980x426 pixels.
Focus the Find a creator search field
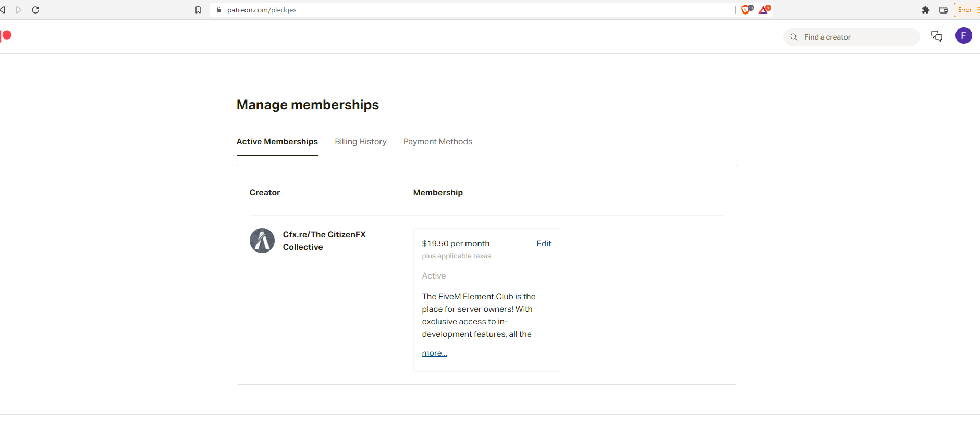[852, 37]
